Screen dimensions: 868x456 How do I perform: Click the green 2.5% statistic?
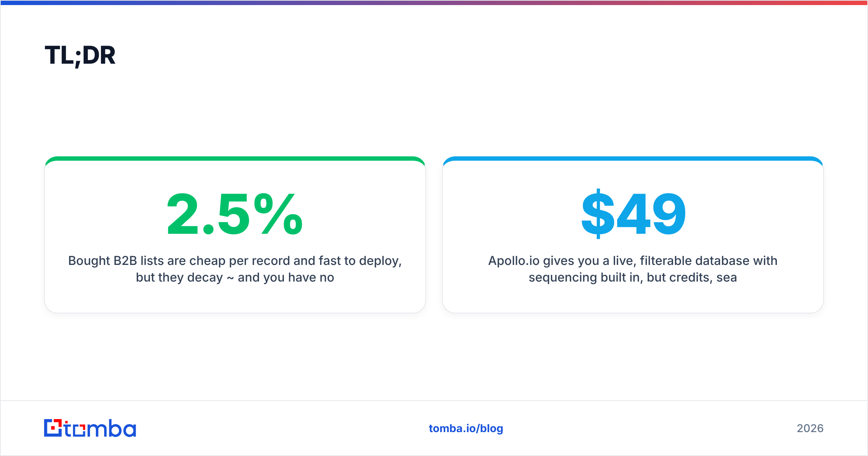pos(235,214)
